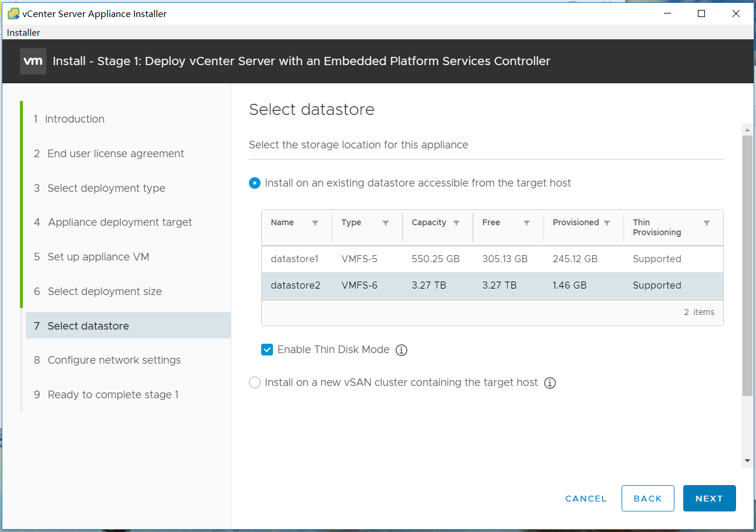
Task: Go to step 3 Select deployment type
Action: coord(99,188)
